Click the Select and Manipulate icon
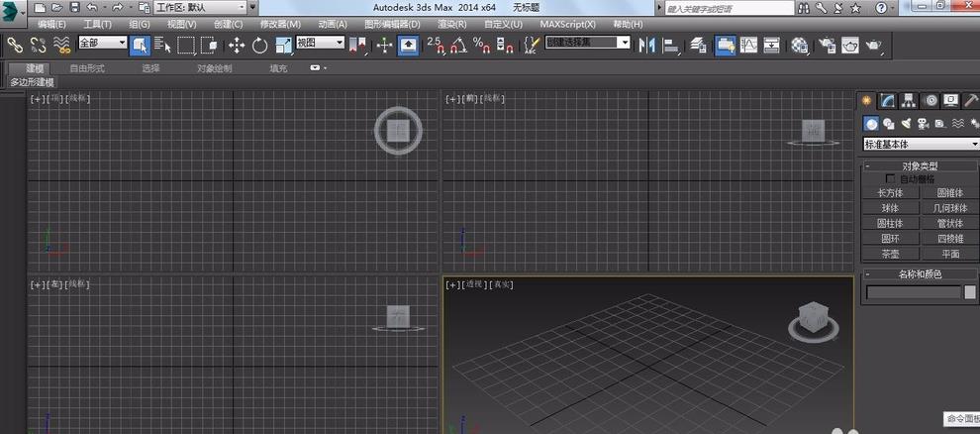 384,45
